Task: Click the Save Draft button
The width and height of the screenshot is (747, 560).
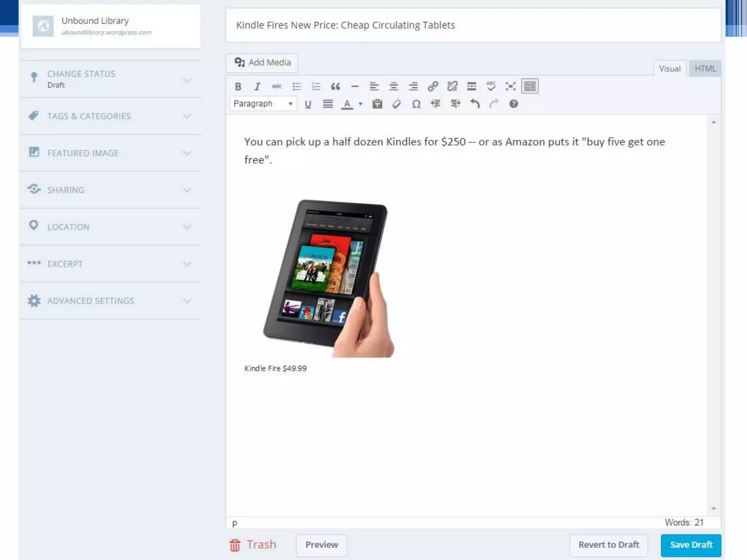Action: pyautogui.click(x=691, y=545)
